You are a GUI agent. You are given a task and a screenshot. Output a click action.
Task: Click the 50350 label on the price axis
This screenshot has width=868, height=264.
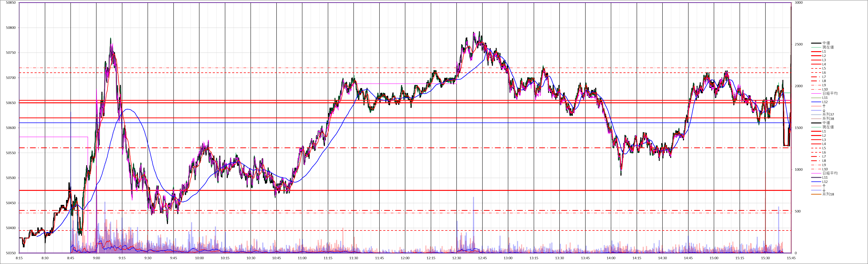click(x=11, y=253)
